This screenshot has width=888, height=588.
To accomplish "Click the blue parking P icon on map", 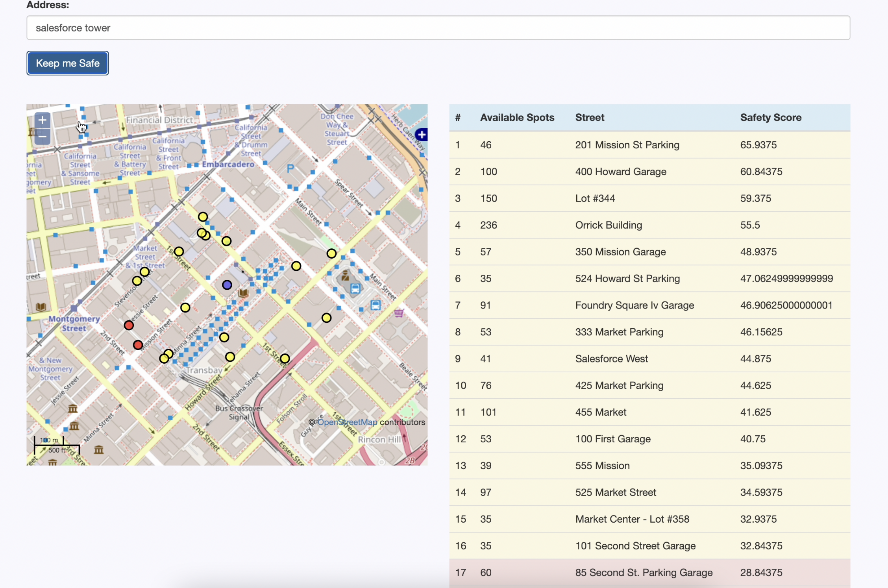I will click(x=290, y=169).
